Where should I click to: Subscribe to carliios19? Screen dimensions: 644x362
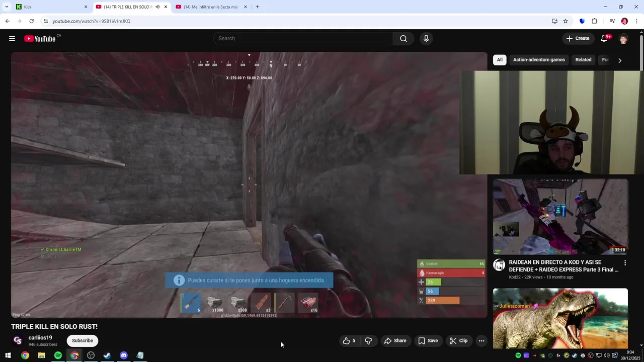tap(83, 341)
